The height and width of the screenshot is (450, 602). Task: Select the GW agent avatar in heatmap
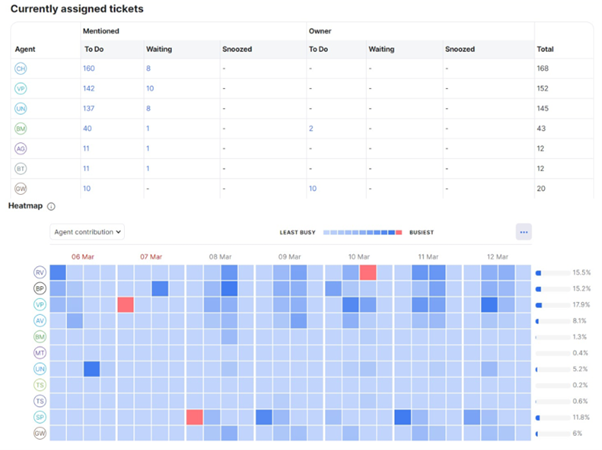pos(40,433)
